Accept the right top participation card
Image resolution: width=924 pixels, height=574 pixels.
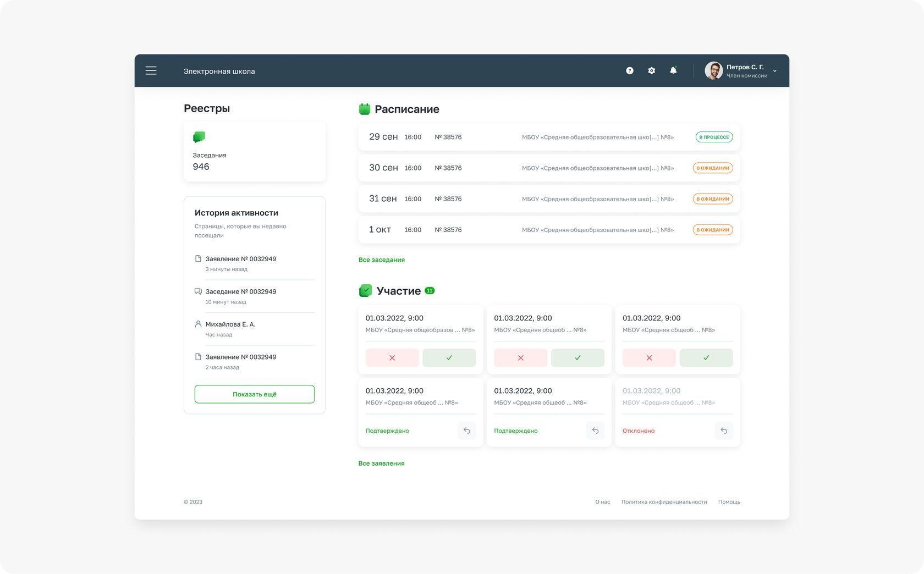706,358
